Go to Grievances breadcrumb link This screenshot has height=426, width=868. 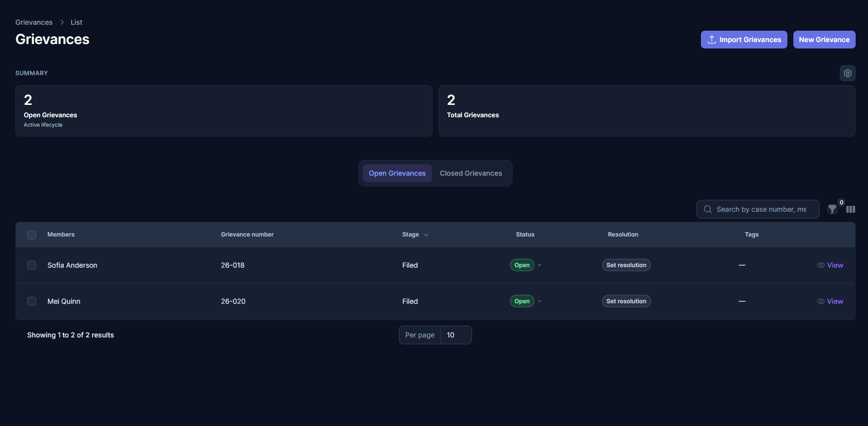tap(34, 22)
